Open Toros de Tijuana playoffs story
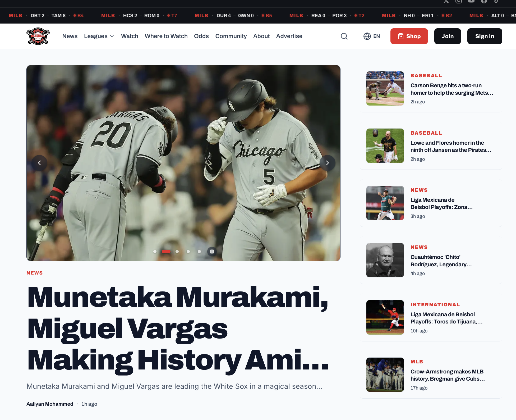The width and height of the screenshot is (516, 420). (x=446, y=318)
